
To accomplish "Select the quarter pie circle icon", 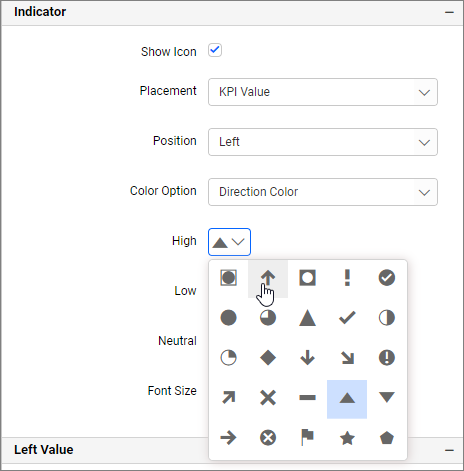I will point(228,358).
